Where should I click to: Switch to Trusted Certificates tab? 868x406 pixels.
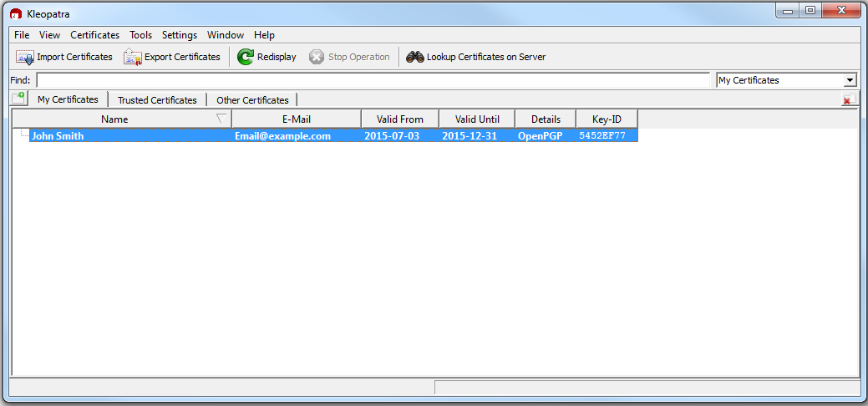coord(157,100)
